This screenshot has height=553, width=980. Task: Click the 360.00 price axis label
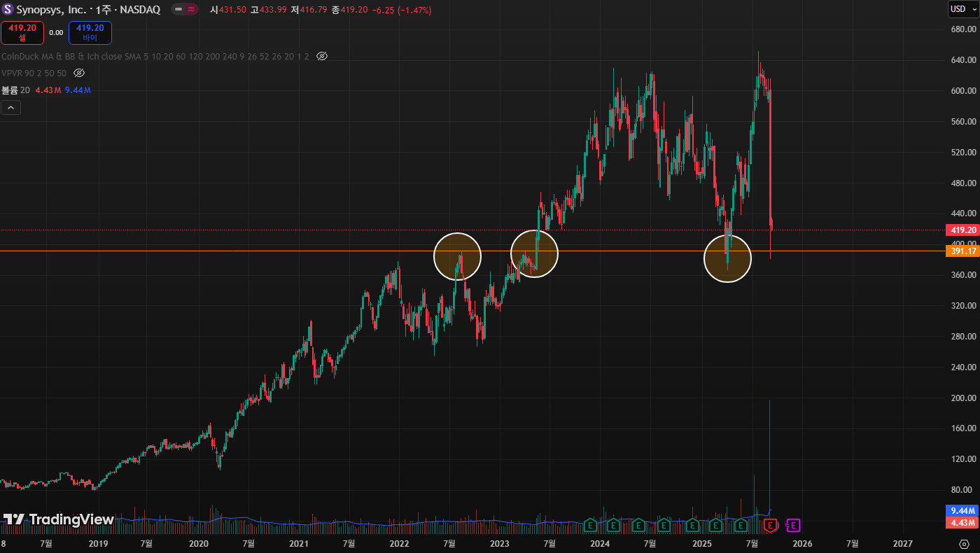click(x=963, y=275)
